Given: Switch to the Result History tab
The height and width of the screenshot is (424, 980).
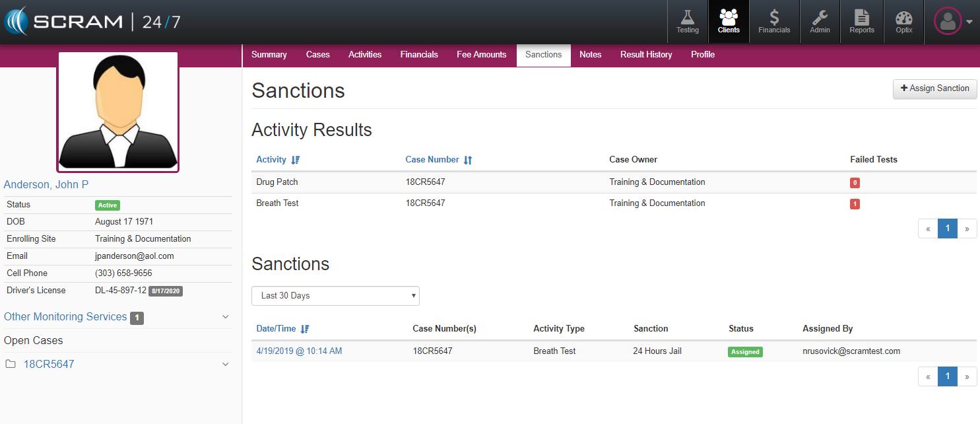Looking at the screenshot, I should [x=645, y=55].
